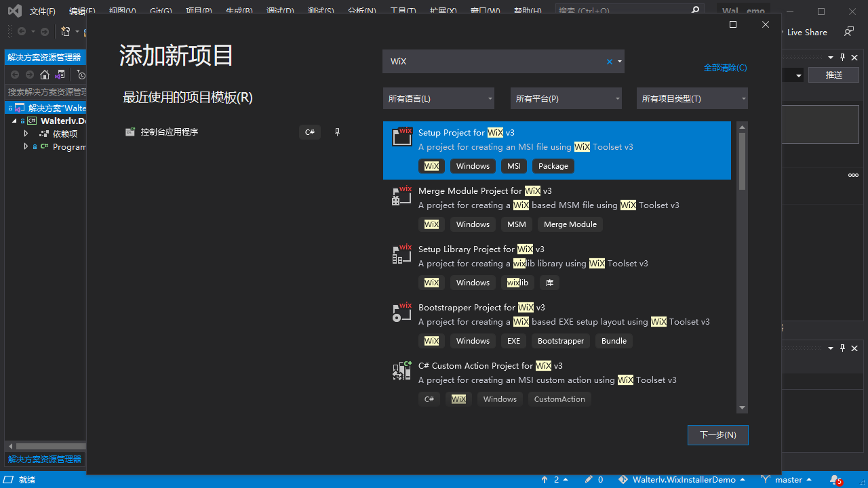Expand the 依赖项 tree node
868x488 pixels.
[26, 134]
